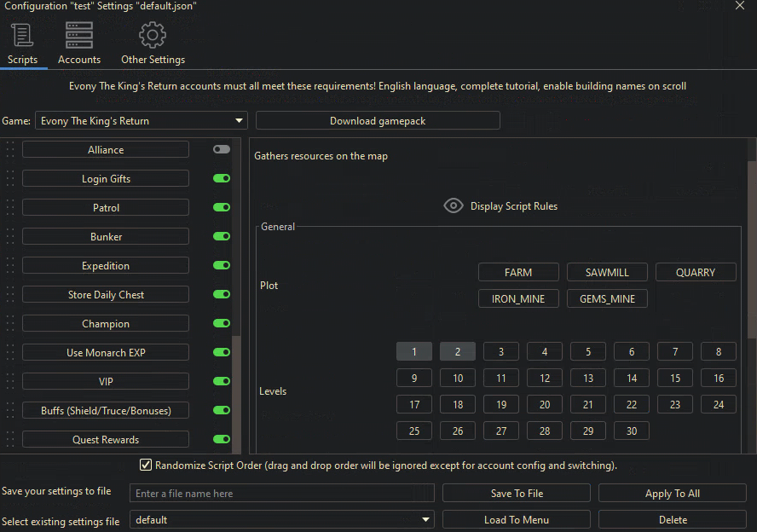Click the drag handle beside Patrol script
Screen dimensions: 757x532
10,208
